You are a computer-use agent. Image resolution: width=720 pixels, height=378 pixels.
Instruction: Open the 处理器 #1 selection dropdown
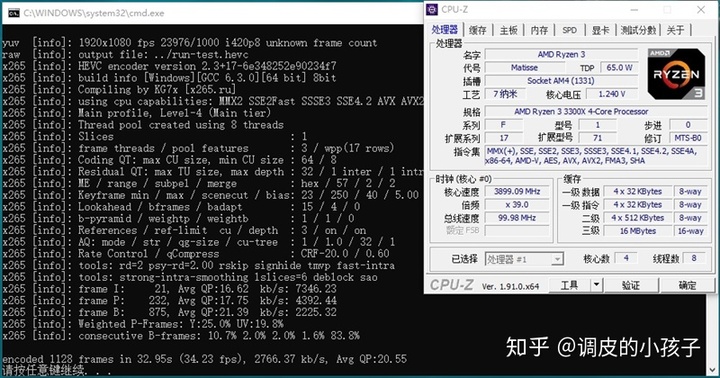pyautogui.click(x=524, y=260)
